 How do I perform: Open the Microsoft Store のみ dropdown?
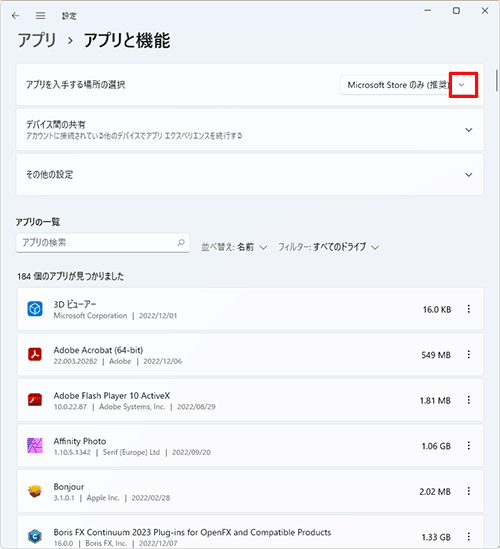[408, 85]
